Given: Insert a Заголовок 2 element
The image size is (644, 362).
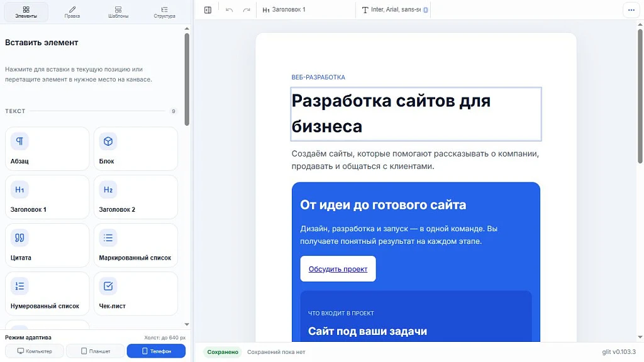Looking at the screenshot, I should click(x=136, y=197).
